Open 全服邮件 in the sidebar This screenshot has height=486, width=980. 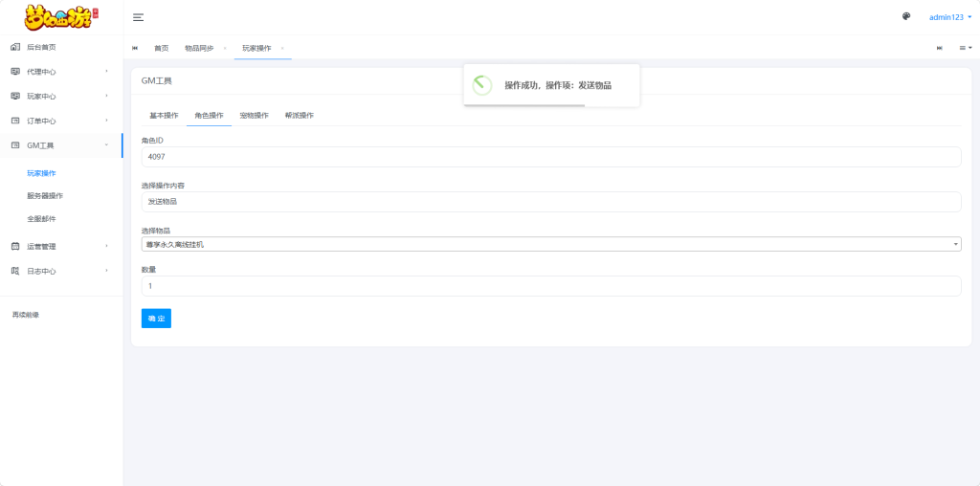coord(41,219)
